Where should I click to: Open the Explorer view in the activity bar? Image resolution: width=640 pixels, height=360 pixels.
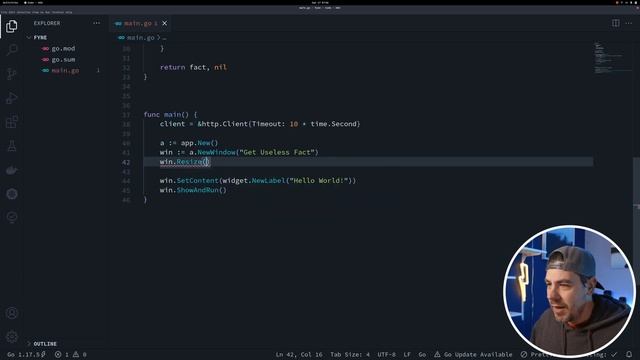point(11,26)
